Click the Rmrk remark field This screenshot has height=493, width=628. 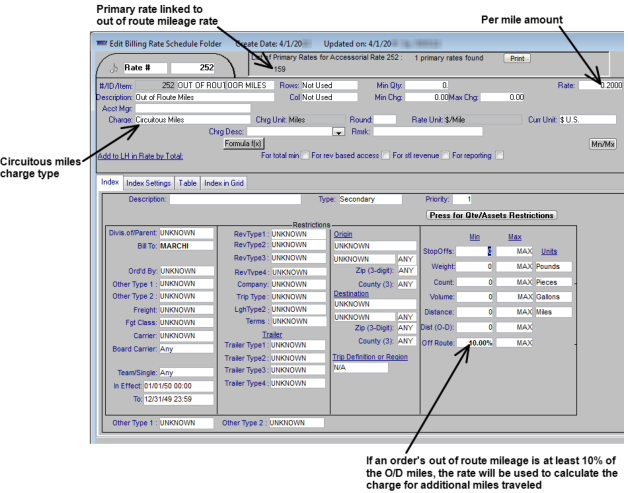click(428, 131)
